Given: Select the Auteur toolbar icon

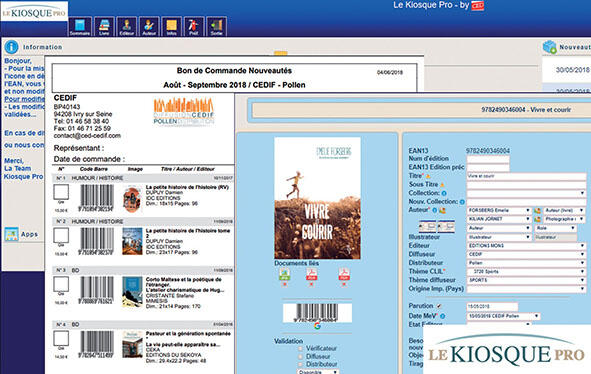Looking at the screenshot, I should 149,27.
